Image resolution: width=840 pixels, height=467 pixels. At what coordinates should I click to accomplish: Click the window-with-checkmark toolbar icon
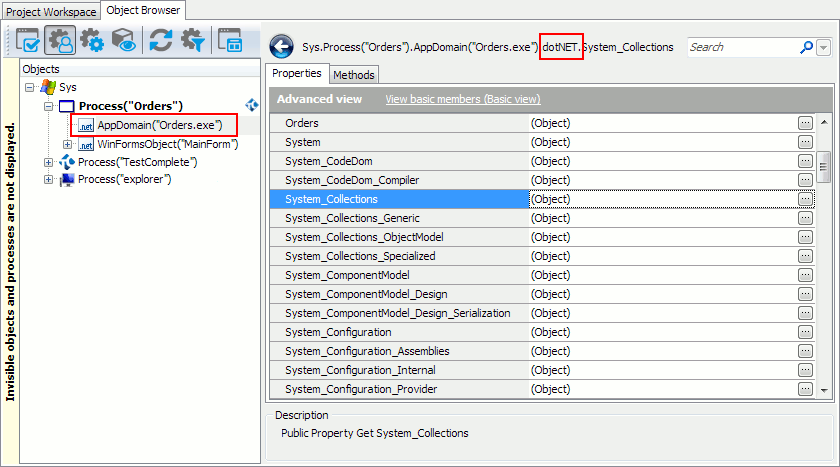coord(27,41)
